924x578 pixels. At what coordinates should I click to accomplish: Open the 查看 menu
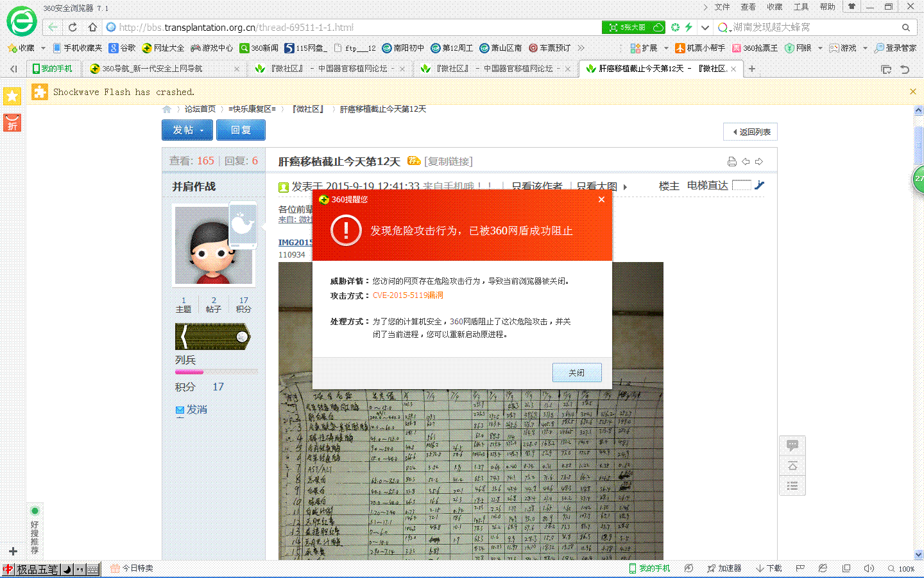pyautogui.click(x=748, y=7)
